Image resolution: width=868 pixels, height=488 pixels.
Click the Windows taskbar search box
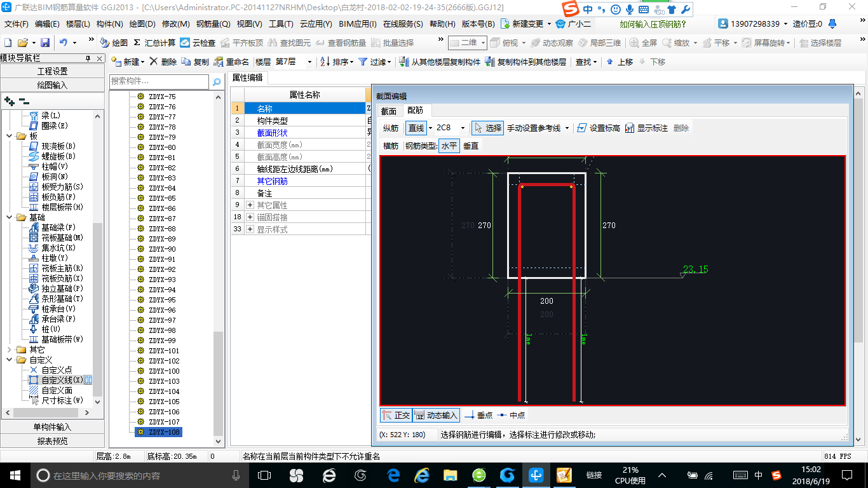coord(139,475)
